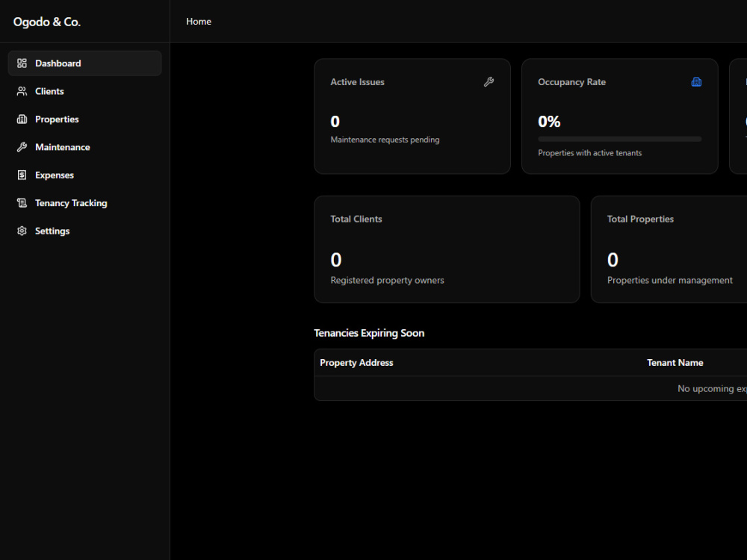Image resolution: width=747 pixels, height=560 pixels.
Task: Click the Properties building icon in sidebar
Action: click(x=22, y=119)
